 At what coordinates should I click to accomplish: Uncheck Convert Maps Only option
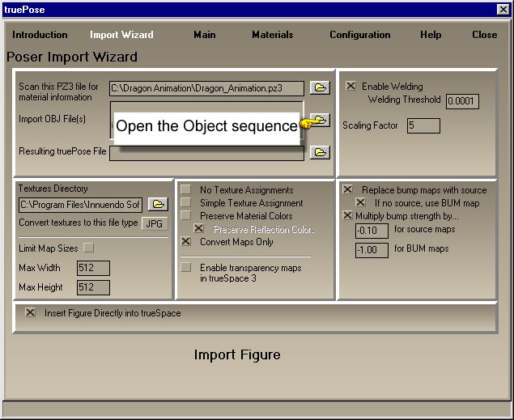click(x=186, y=242)
